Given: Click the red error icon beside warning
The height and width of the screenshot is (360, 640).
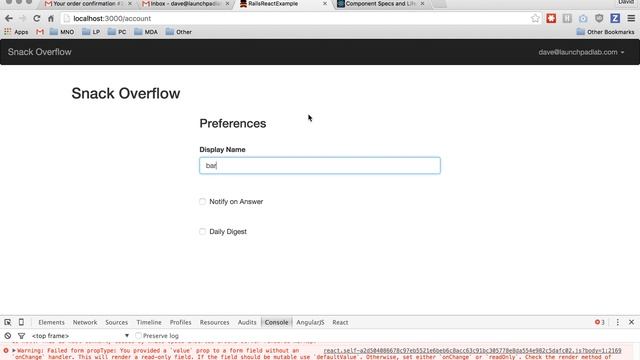Looking at the screenshot, I should pos(6,351).
